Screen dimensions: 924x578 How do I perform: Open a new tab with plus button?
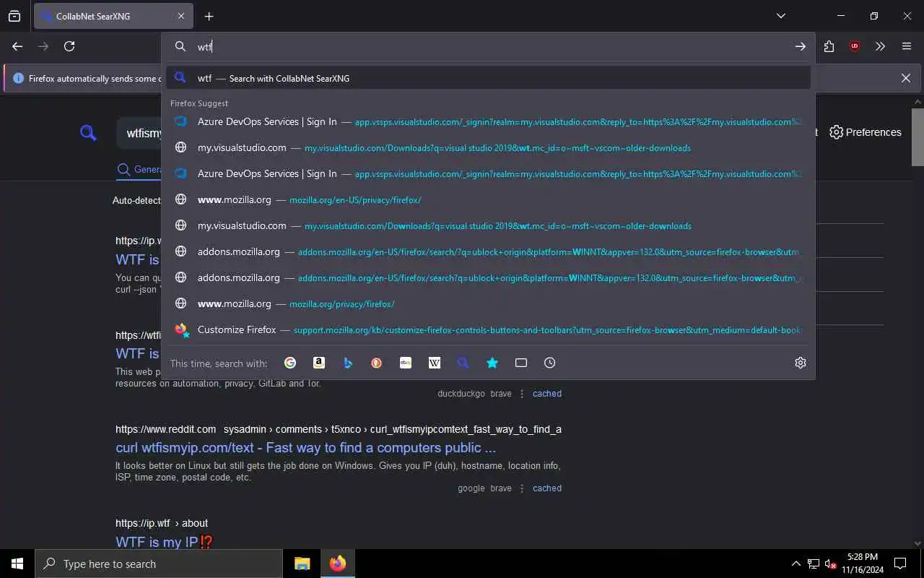pos(209,16)
